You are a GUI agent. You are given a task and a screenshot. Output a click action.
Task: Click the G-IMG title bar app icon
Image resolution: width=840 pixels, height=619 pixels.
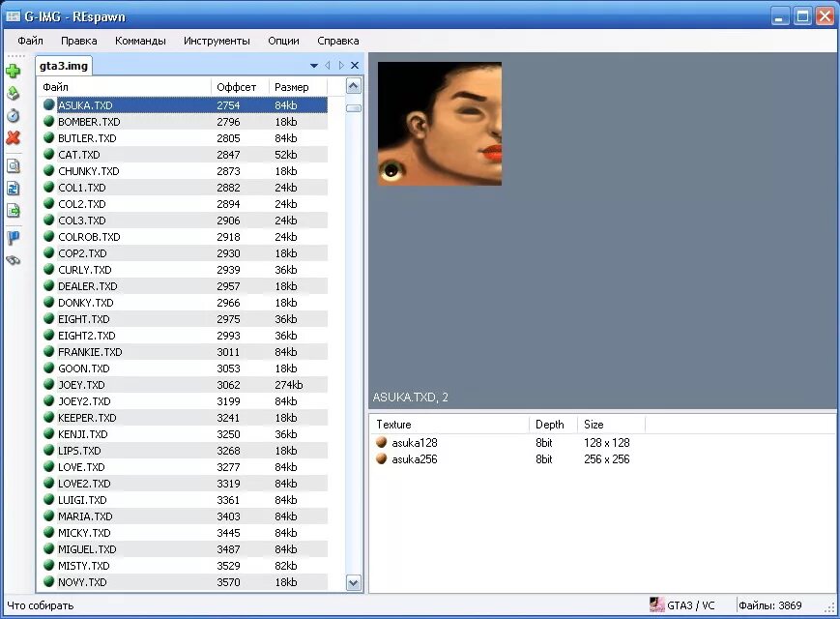(13, 16)
